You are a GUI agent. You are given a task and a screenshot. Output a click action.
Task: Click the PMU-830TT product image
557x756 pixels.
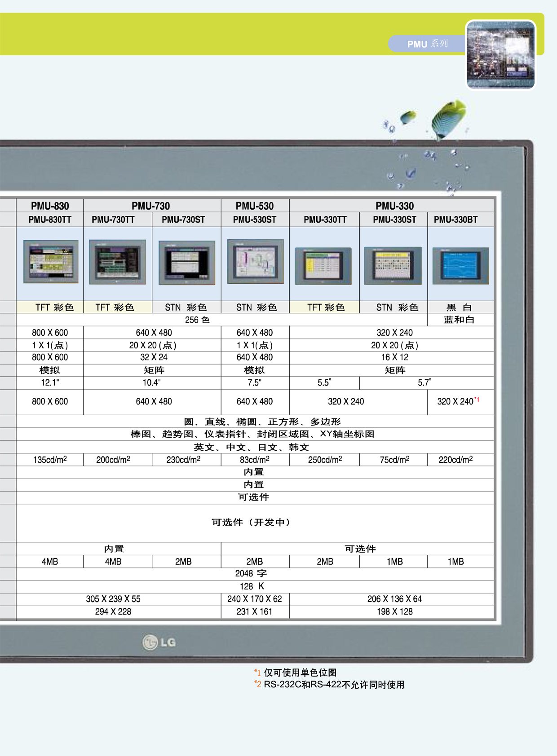[51, 261]
